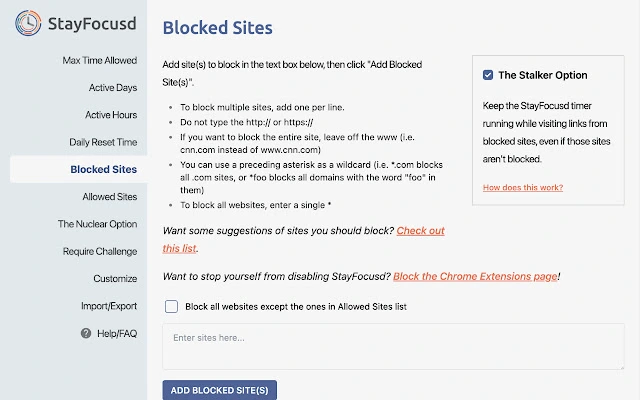Uncheck The Stalker Option checkbox
640x400 pixels.
pyautogui.click(x=488, y=75)
